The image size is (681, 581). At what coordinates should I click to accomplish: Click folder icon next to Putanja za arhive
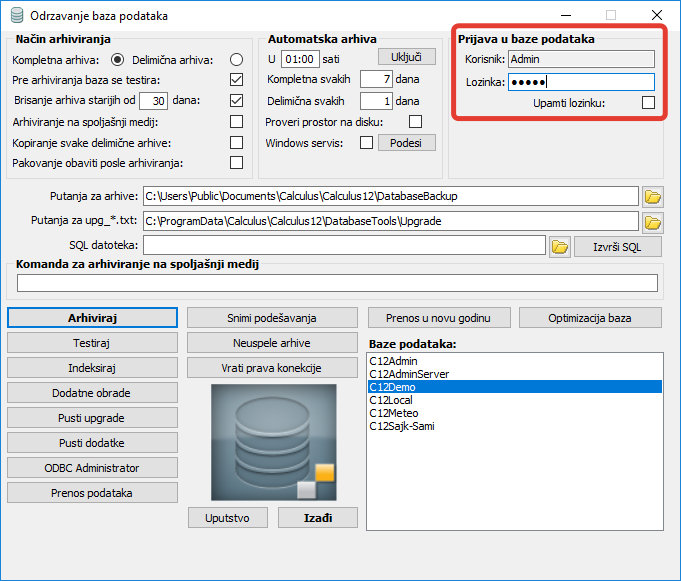point(652,196)
